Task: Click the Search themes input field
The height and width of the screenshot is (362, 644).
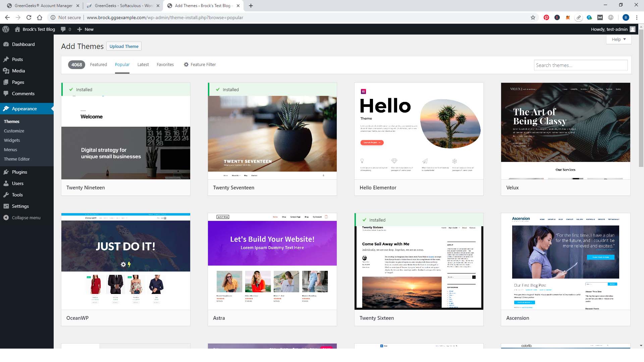Action: (x=581, y=65)
